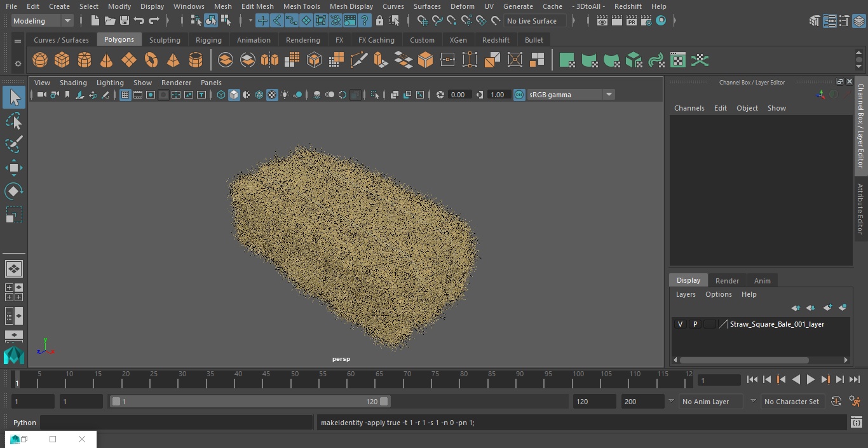The width and height of the screenshot is (868, 448).
Task: Open the Channels menu in Channel Box
Action: (689, 108)
